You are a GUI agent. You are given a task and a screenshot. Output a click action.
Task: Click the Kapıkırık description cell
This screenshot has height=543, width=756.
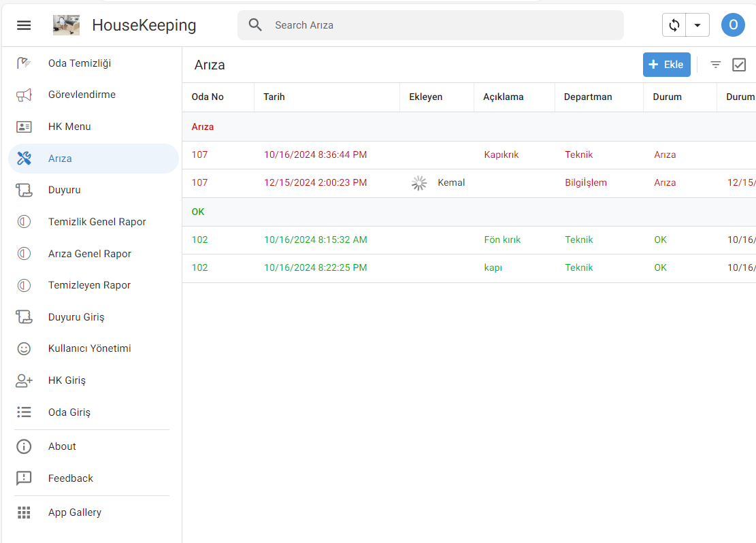point(502,154)
